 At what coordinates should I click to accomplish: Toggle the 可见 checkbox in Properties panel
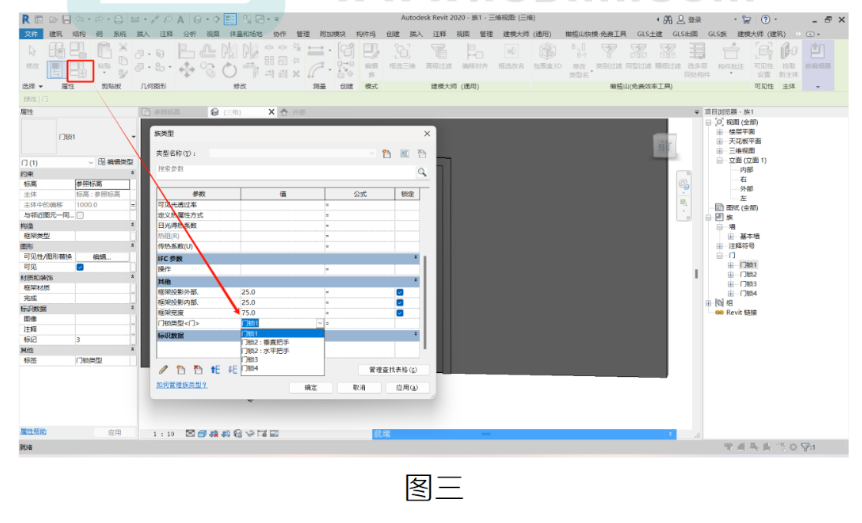tap(80, 267)
